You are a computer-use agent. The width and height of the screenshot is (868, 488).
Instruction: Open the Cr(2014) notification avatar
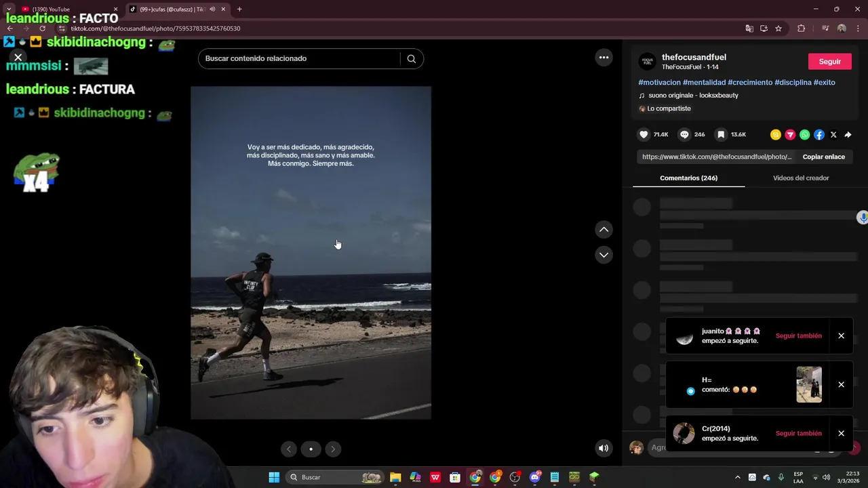tap(684, 433)
